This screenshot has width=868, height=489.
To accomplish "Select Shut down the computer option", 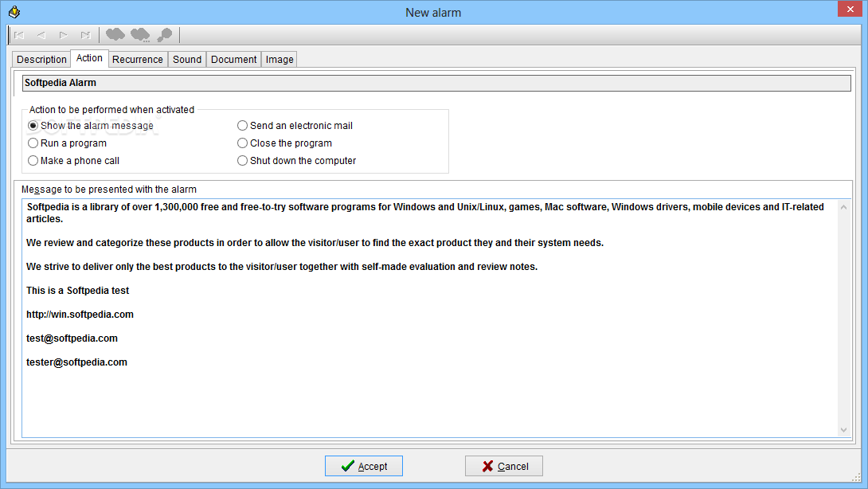I will point(297,161).
